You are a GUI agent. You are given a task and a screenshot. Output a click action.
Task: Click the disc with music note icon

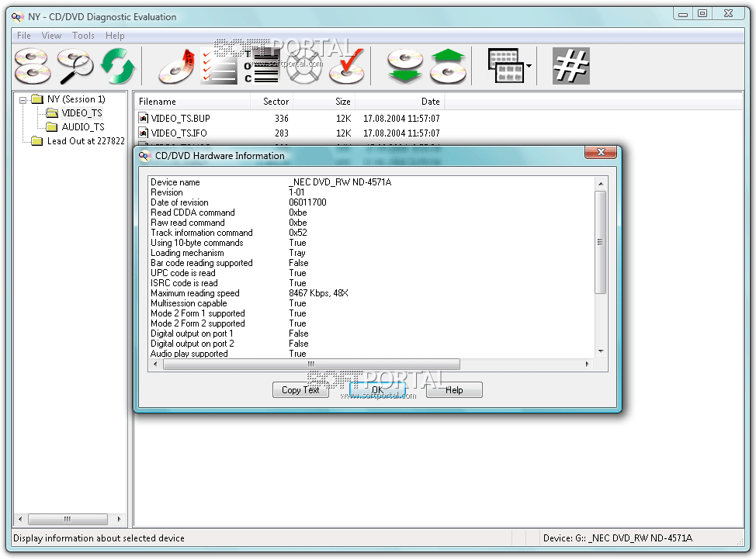(x=176, y=66)
